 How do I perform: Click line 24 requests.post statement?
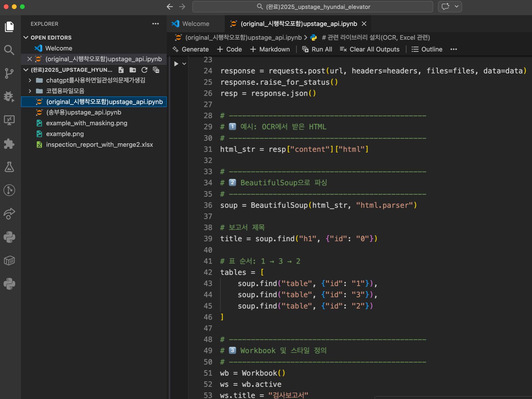pos(373,71)
